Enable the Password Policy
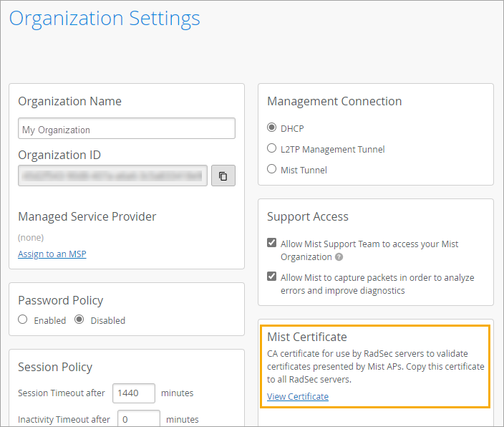This screenshot has width=504, height=427. pos(23,320)
